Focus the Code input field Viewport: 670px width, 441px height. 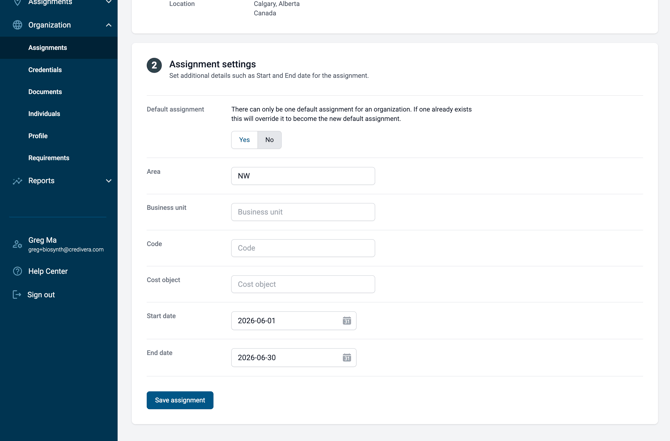point(303,248)
